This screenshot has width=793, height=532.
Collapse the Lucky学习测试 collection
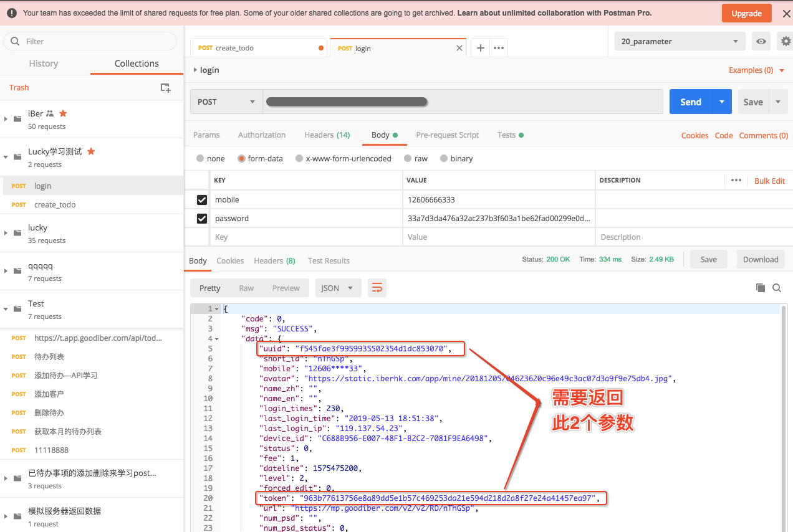coord(6,157)
